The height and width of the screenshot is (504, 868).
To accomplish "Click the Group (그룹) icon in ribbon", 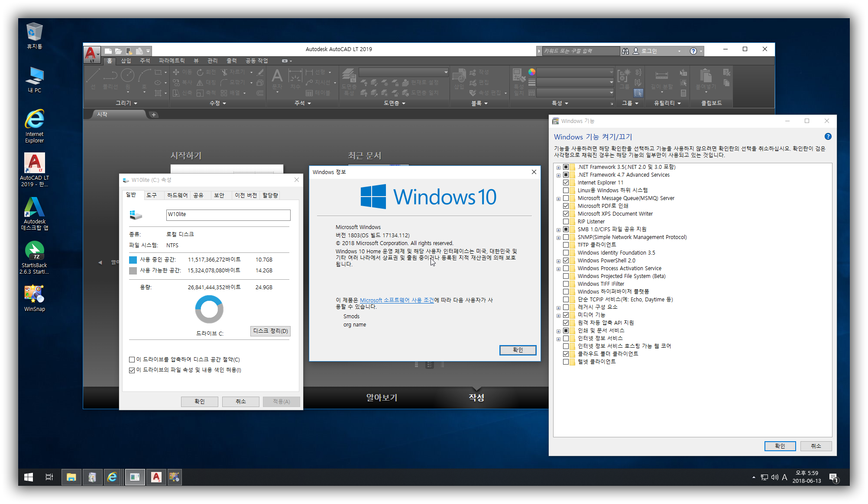I will (x=624, y=76).
